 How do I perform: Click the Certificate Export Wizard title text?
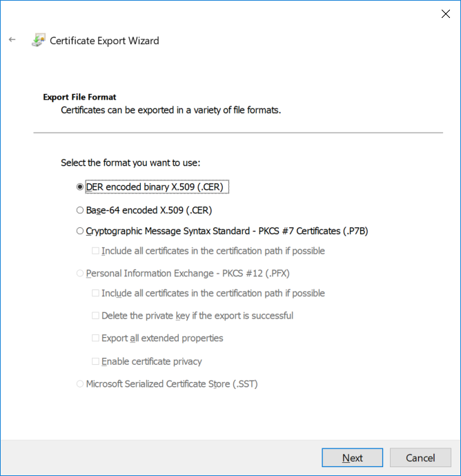(104, 41)
